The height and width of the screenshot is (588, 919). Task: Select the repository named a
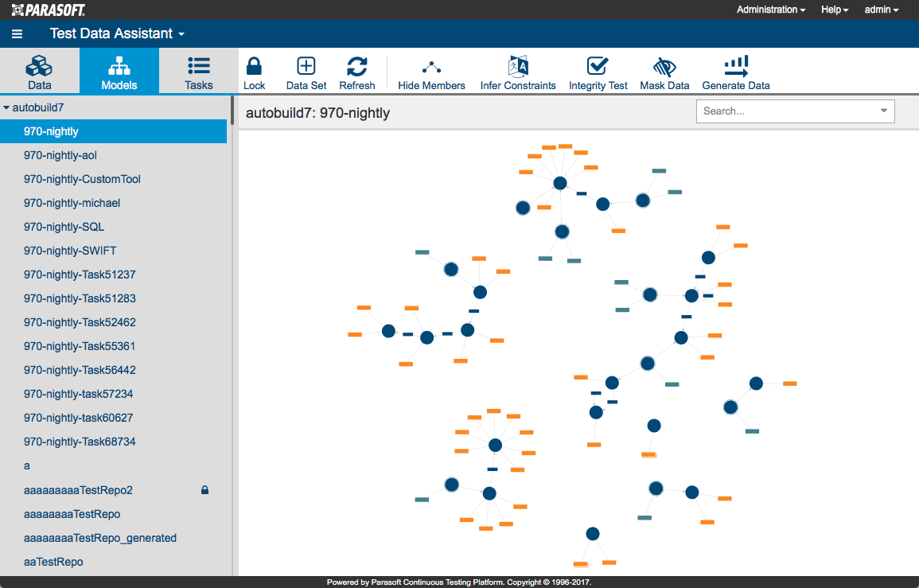point(113,466)
